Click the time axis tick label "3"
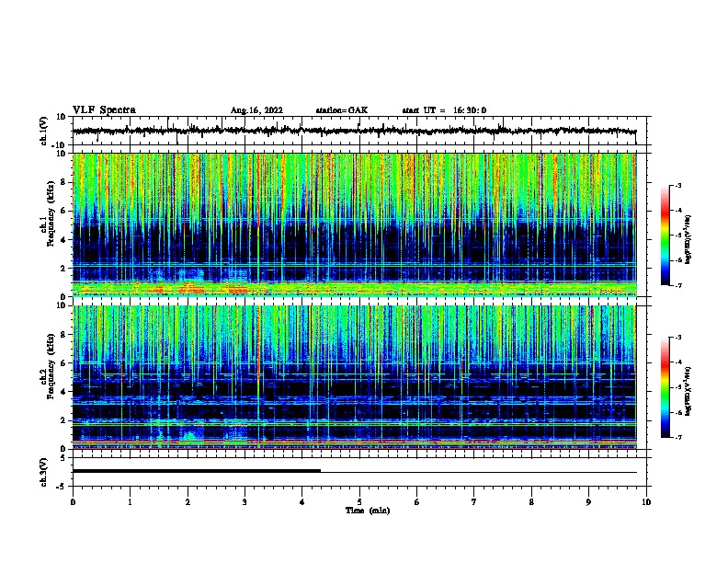This screenshot has height=563, width=728. point(245,501)
